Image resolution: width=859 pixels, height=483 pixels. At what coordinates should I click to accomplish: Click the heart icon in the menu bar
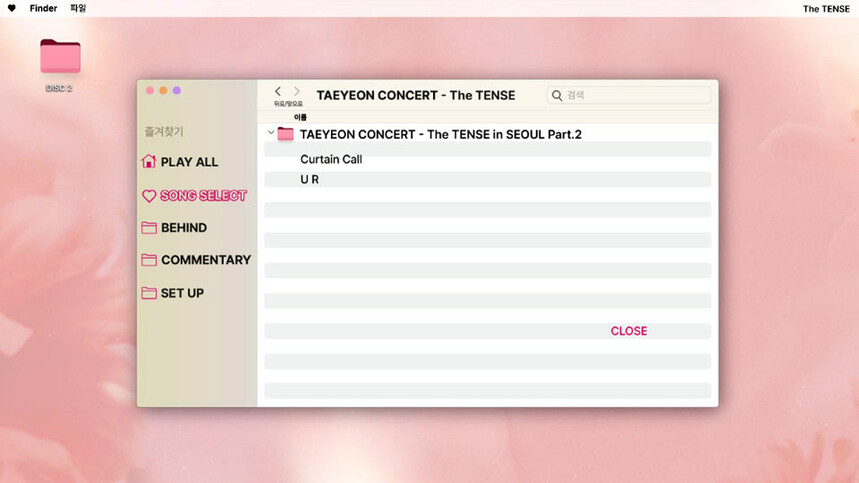coord(12,9)
